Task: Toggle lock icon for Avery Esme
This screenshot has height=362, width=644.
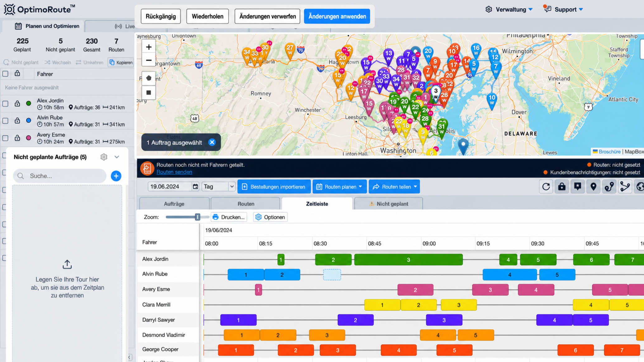Action: 17,138
